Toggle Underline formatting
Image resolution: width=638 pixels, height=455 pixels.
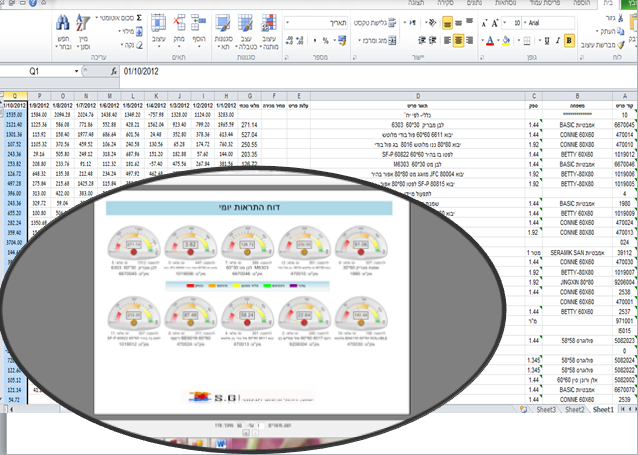coord(547,41)
